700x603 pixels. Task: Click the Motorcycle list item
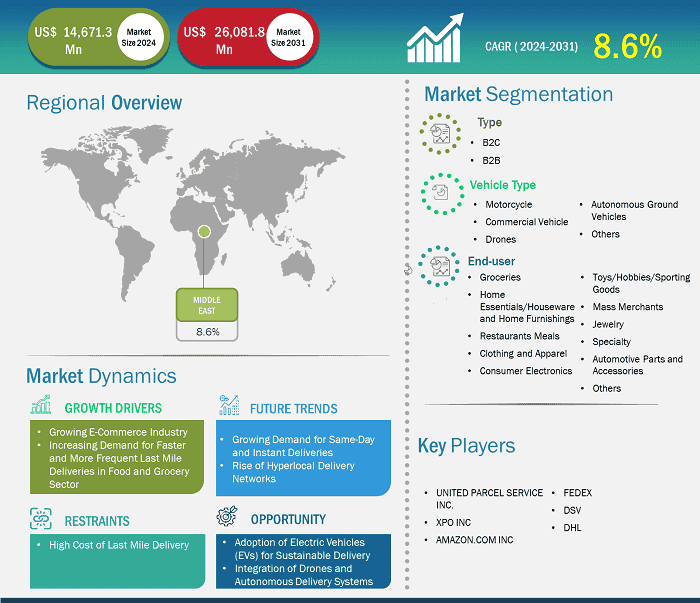(508, 204)
